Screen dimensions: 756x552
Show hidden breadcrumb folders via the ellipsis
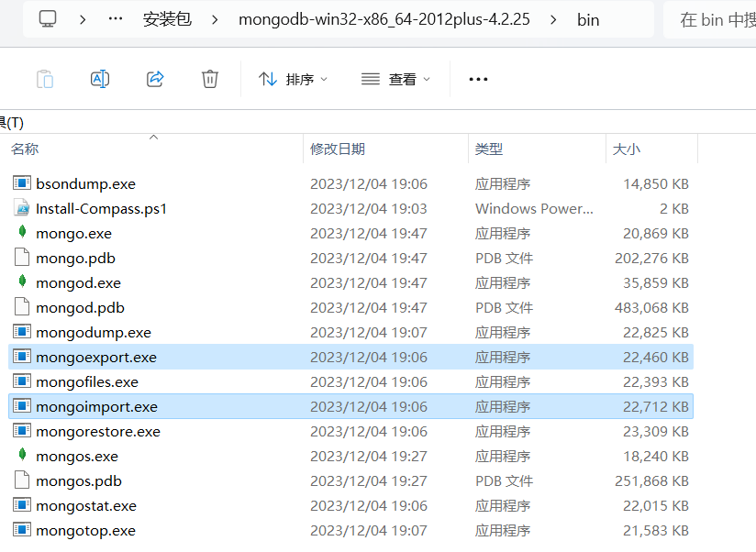pos(116,19)
